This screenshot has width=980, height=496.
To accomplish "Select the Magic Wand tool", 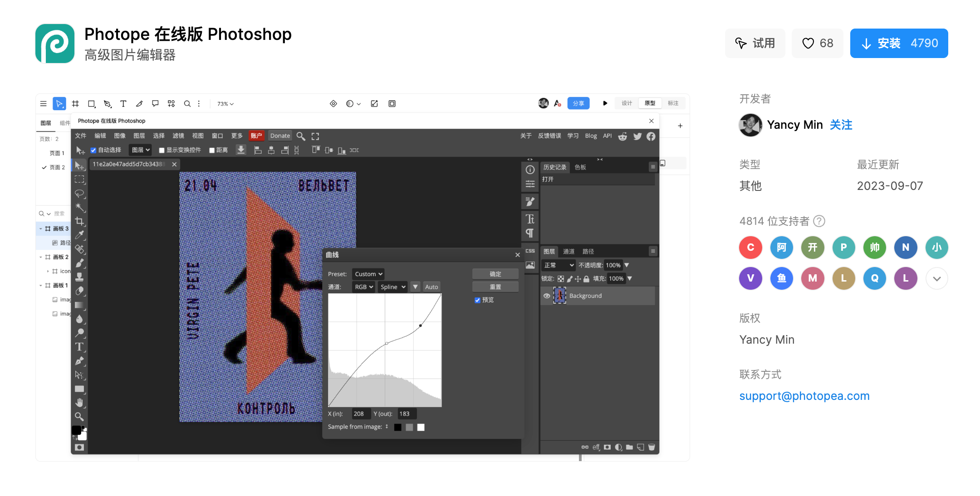I will [79, 207].
